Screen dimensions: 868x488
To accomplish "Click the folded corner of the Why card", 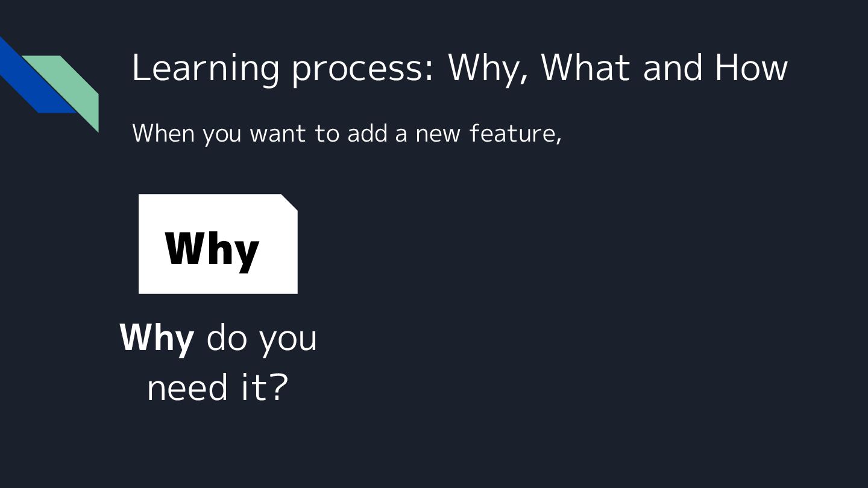I will 291,201.
